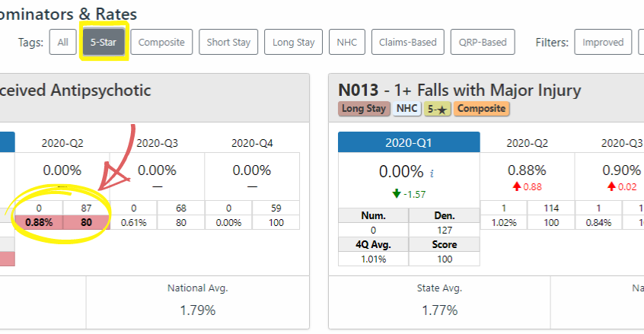This screenshot has height=334, width=644.
Task: Apply the QRP-Based tag filter
Action: click(x=483, y=42)
